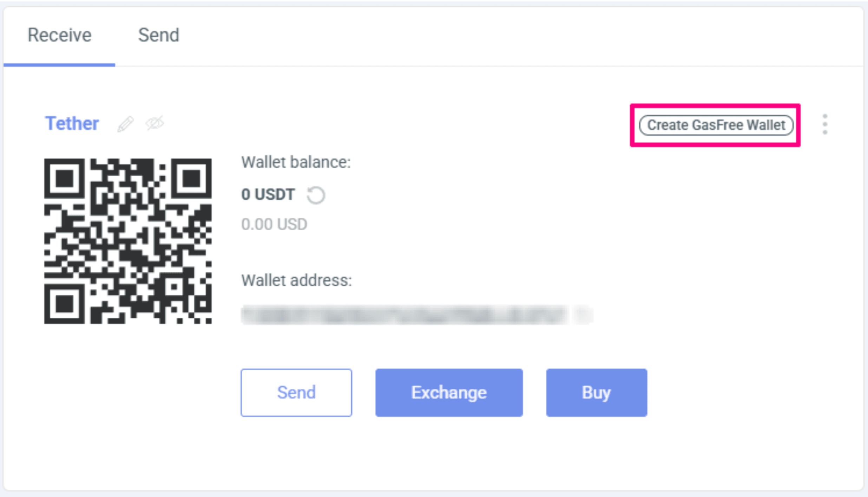Click the Buy button

click(597, 392)
